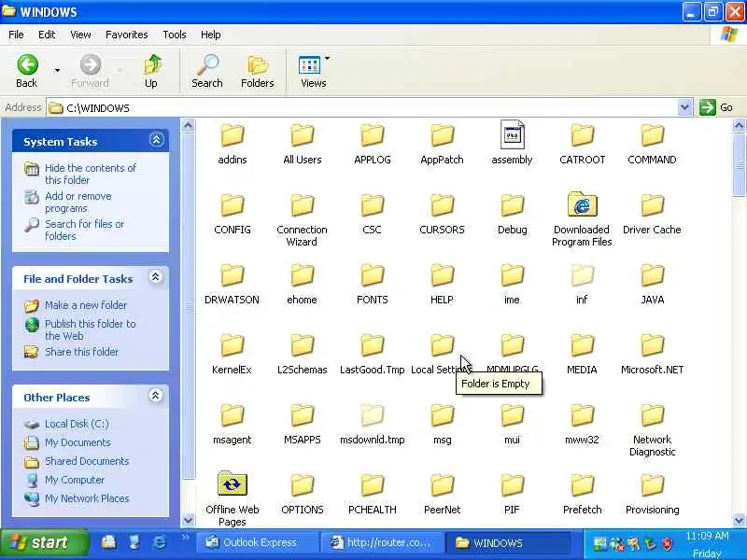Expand hidden Quick Launch items chevron
Screen dimensions: 747x560
point(185,538)
